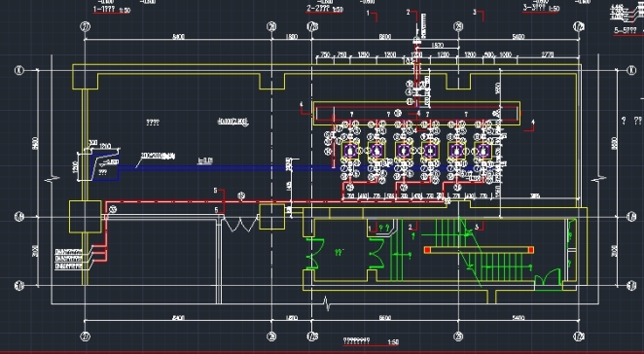Click the axis bubble K on the right edge
The width and height of the screenshot is (644, 354).
[631, 70]
